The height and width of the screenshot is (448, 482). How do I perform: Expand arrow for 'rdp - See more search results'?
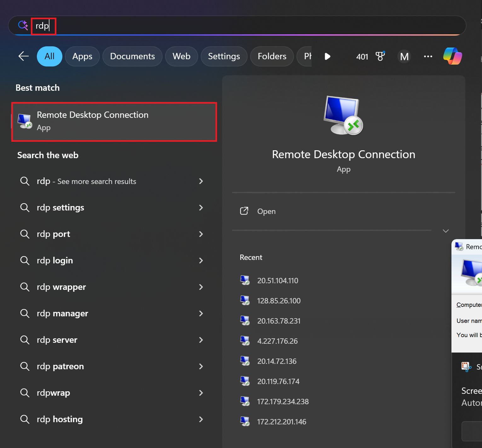(201, 181)
